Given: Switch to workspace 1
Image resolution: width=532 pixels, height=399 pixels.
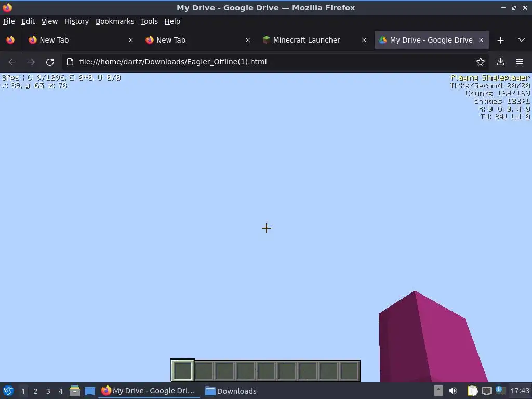Looking at the screenshot, I should [x=23, y=391].
